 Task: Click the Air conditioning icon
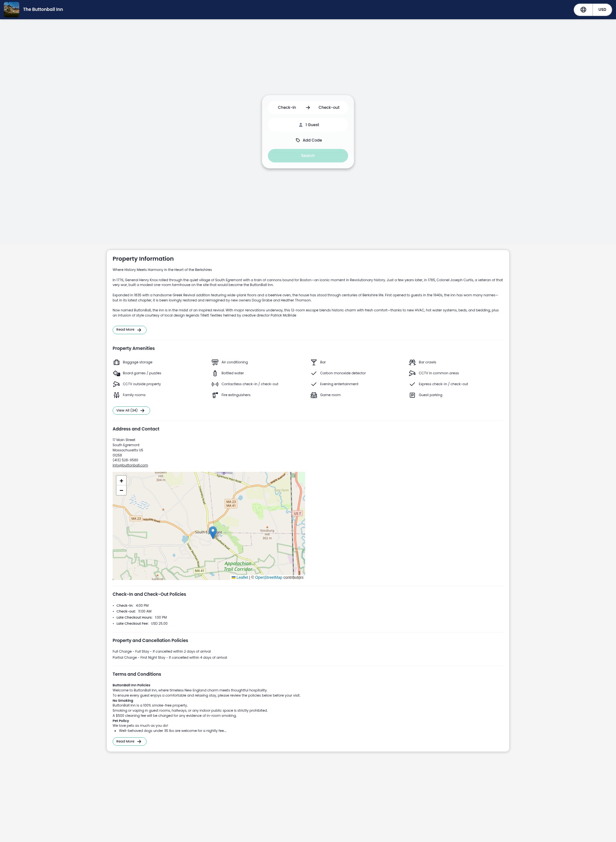click(215, 362)
